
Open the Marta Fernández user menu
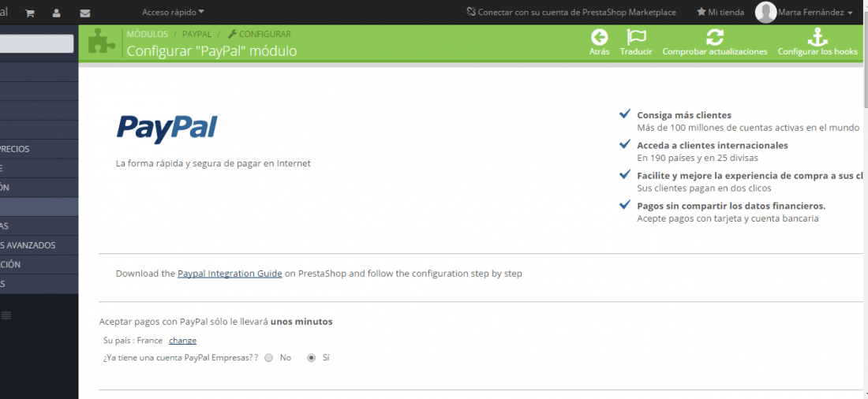pos(815,12)
